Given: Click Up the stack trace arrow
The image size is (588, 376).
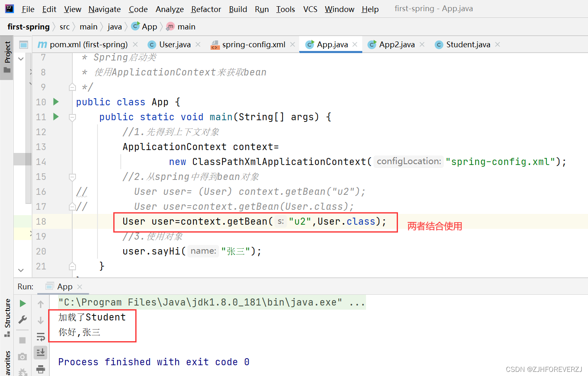Looking at the screenshot, I should pos(41,304).
